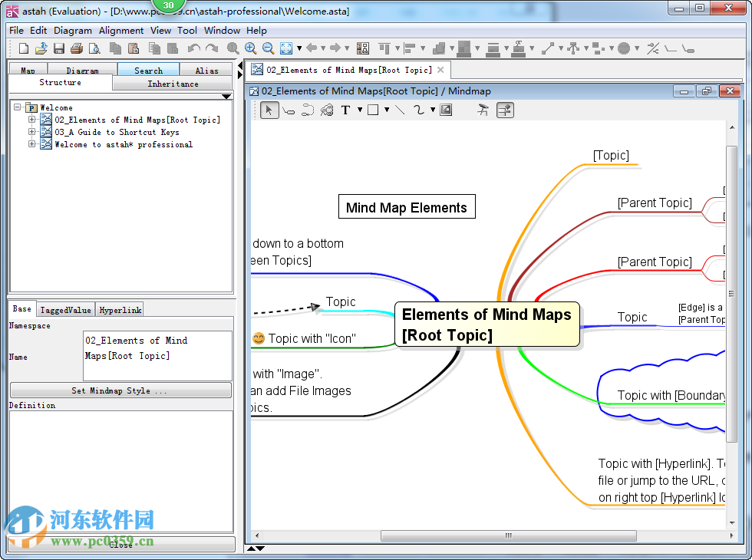Screen dimensions: 752x560
Task: Pick the Boundary cloud tool
Action: point(327,110)
